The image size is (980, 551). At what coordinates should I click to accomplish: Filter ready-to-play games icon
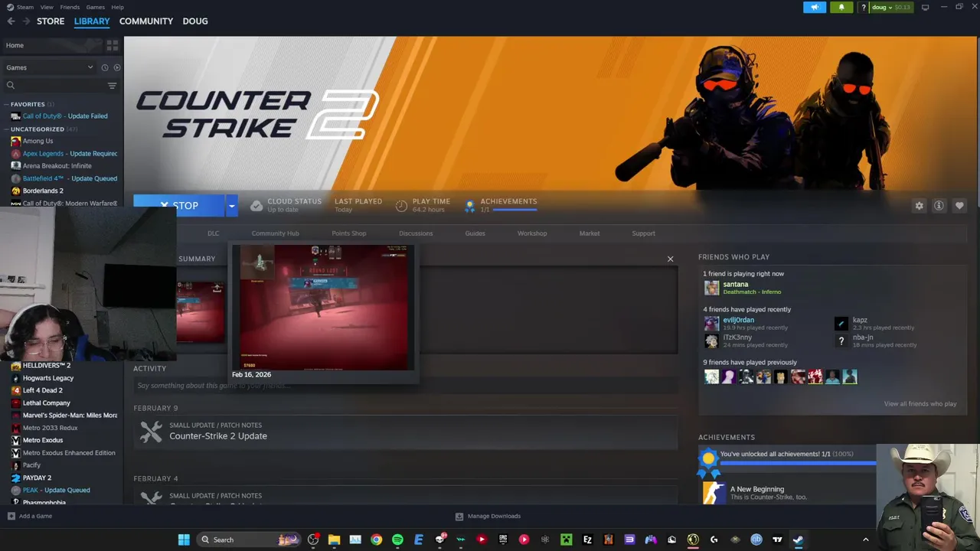click(116, 67)
